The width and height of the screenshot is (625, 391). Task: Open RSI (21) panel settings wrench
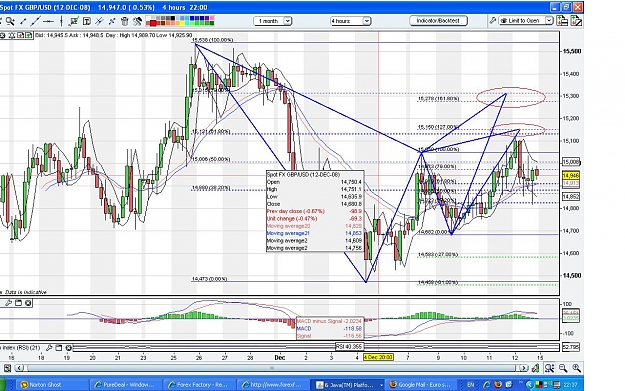49,348
